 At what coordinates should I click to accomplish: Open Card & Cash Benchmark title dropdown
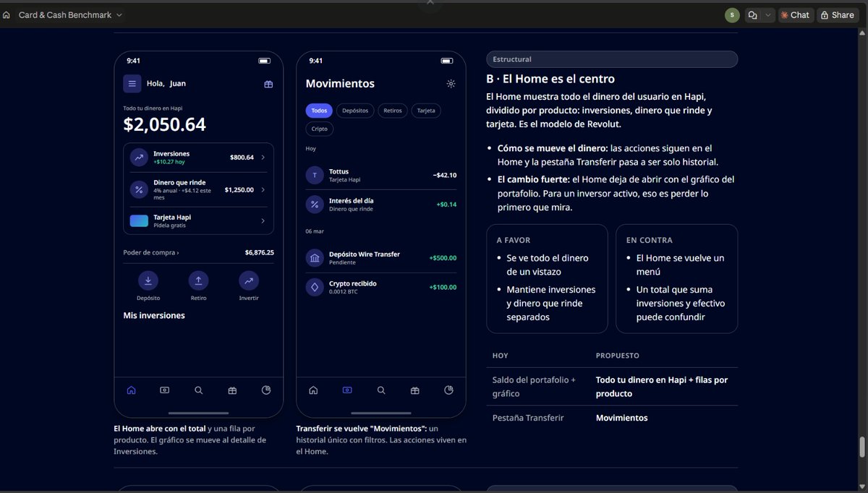pyautogui.click(x=71, y=14)
